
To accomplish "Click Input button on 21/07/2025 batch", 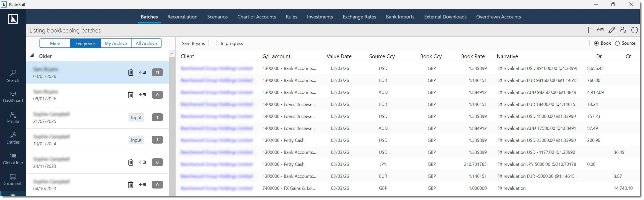I will point(136,117).
